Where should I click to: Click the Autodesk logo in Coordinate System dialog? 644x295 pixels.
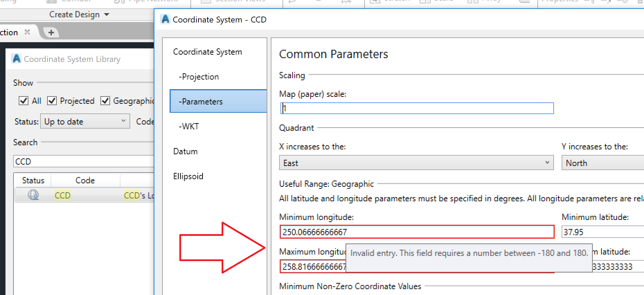coord(166,19)
